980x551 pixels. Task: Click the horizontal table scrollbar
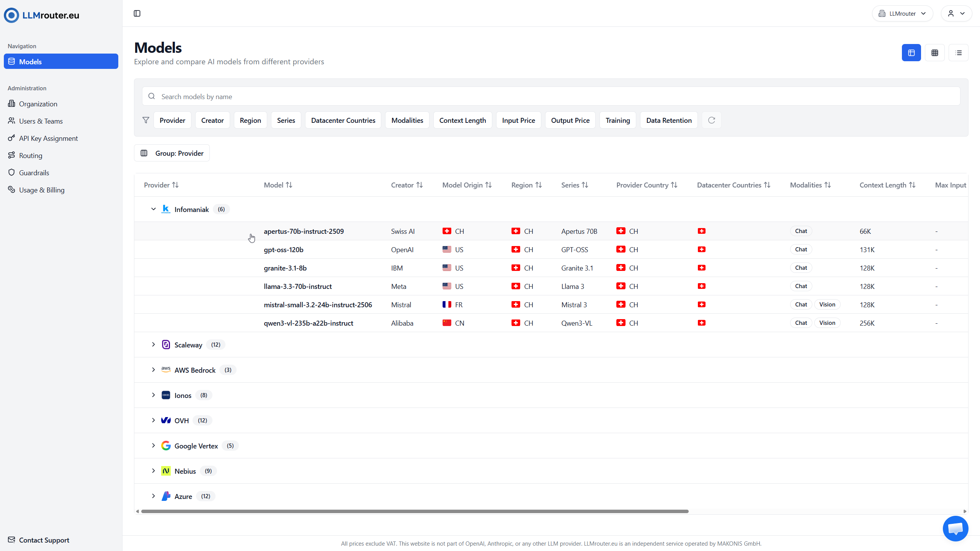pos(415,511)
